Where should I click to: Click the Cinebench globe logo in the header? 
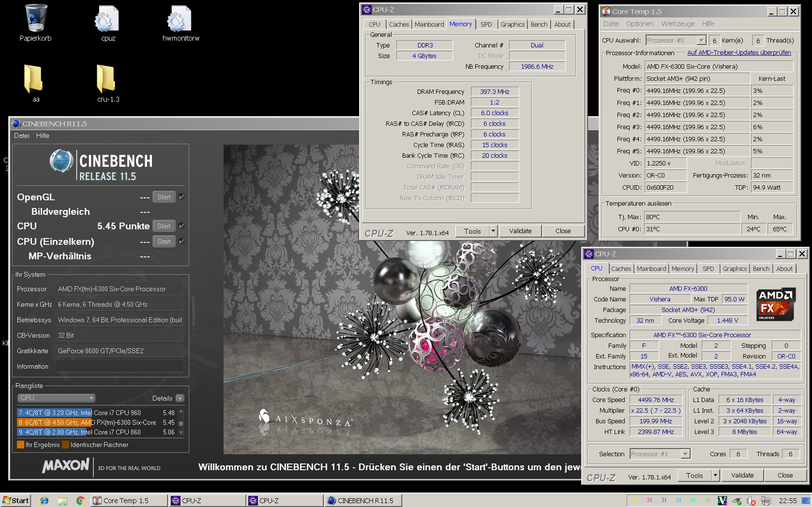(61, 161)
